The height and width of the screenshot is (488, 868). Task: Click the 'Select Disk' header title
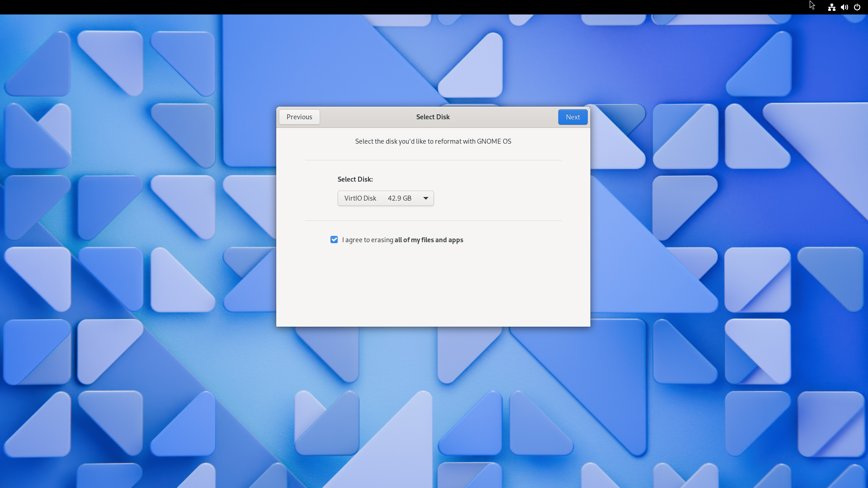pyautogui.click(x=433, y=117)
